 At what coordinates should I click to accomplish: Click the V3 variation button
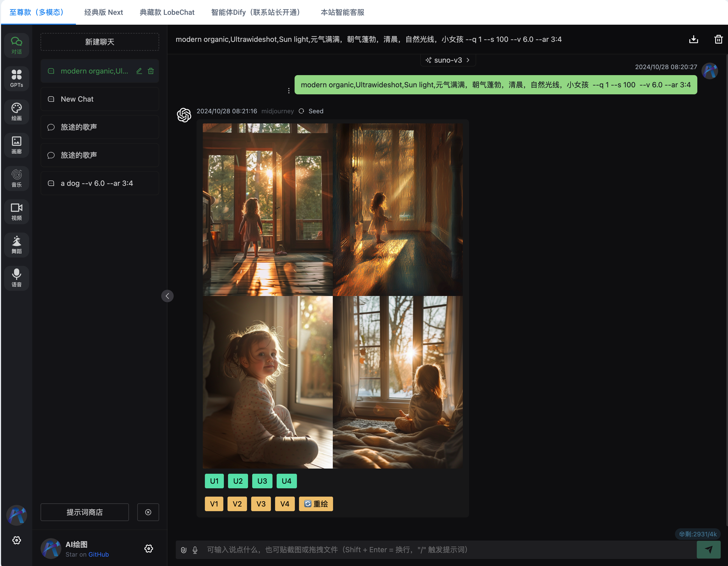(261, 504)
